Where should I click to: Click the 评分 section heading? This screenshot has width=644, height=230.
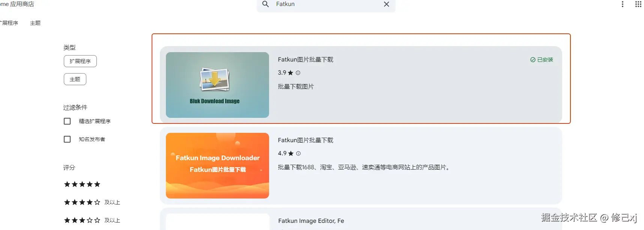[69, 167]
